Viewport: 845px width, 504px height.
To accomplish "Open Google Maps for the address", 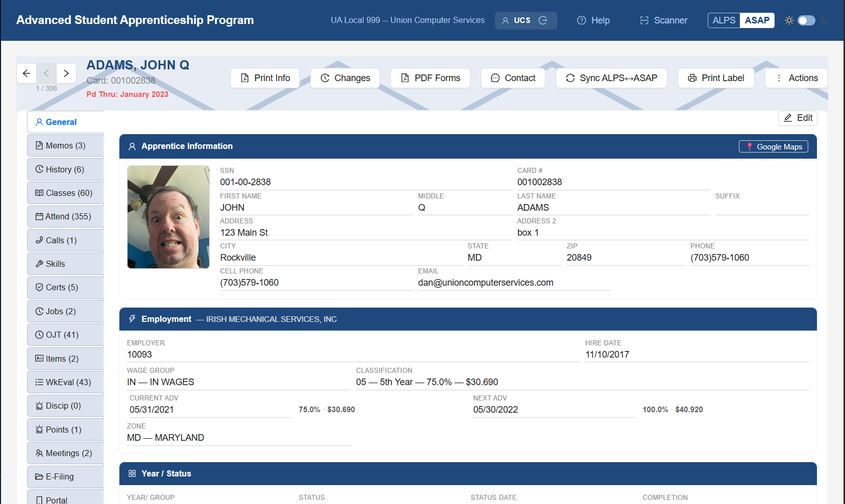I will (773, 146).
